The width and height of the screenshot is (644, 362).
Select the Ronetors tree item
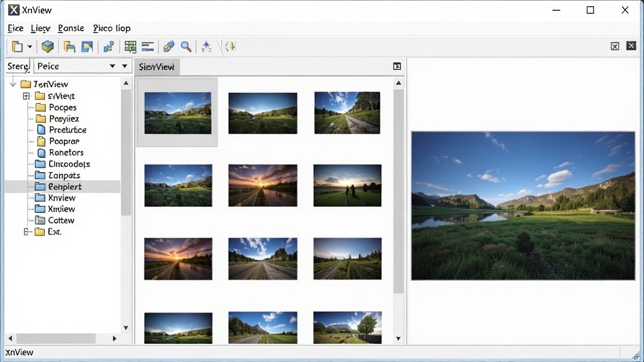[66, 152]
